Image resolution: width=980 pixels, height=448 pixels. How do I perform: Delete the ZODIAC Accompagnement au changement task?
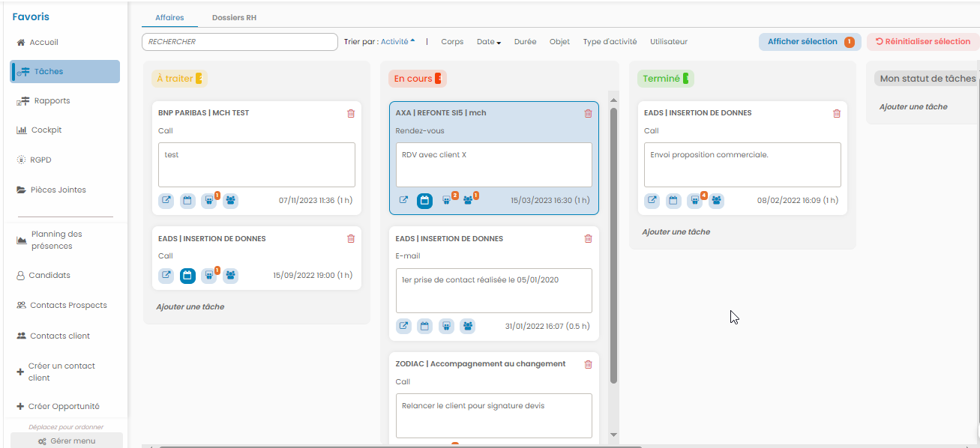[588, 364]
